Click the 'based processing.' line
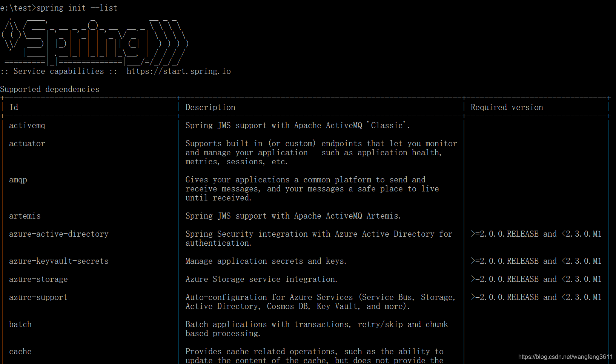This screenshot has width=616, height=364. 223,333
